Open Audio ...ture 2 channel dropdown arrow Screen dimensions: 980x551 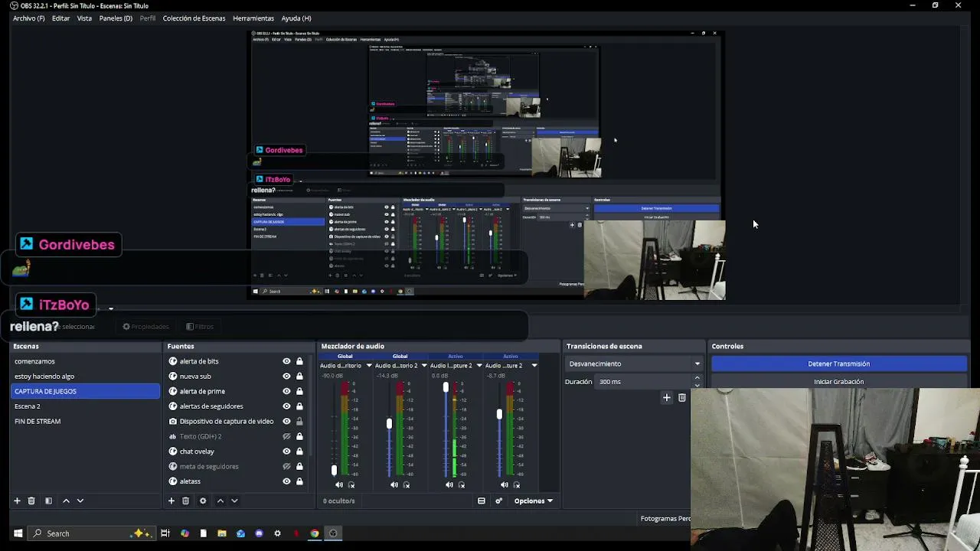534,366
